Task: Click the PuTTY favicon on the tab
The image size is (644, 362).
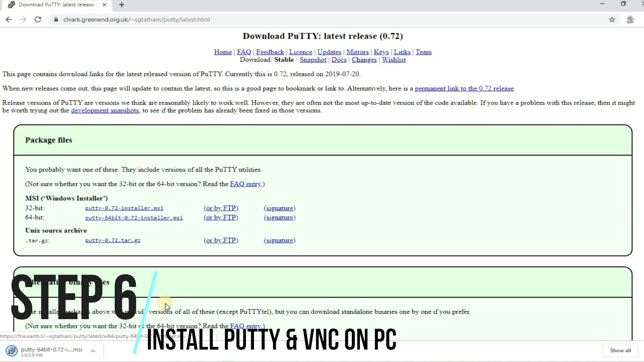Action: [x=11, y=5]
